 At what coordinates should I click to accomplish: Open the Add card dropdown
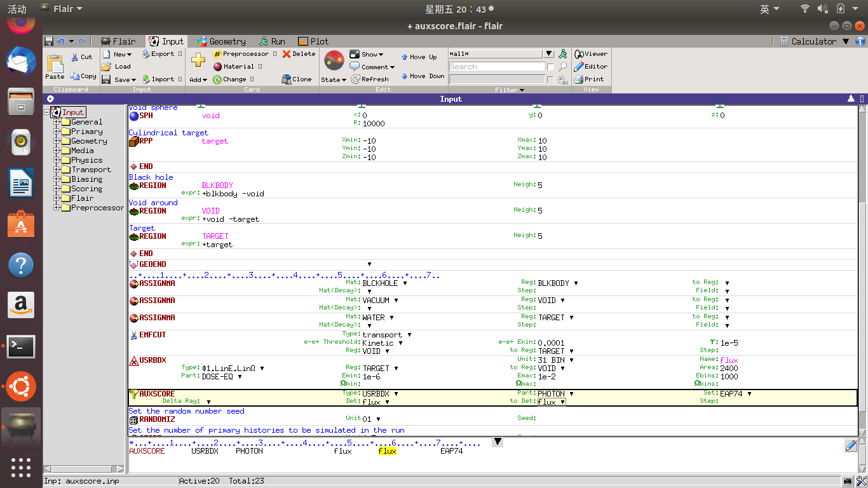[198, 79]
